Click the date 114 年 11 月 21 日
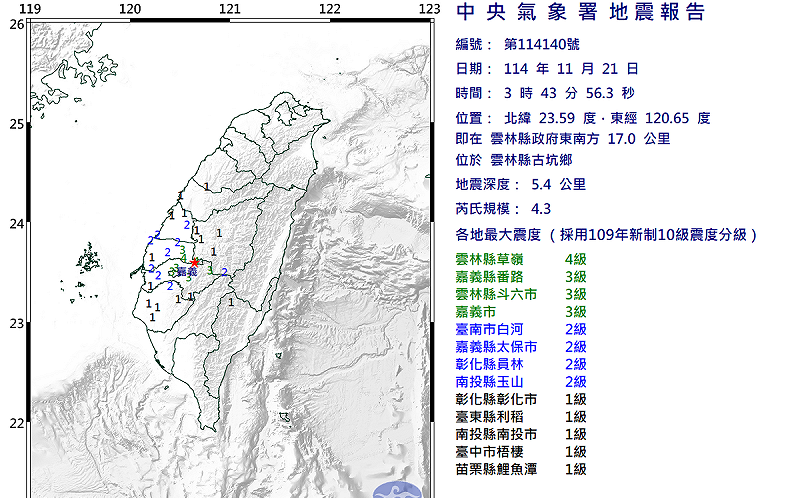 point(571,69)
